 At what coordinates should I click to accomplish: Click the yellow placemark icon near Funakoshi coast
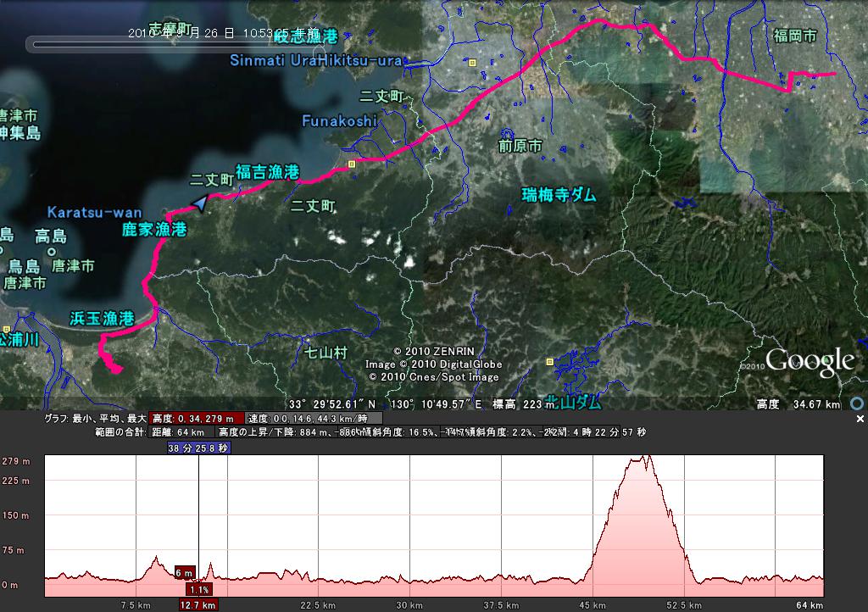click(352, 164)
